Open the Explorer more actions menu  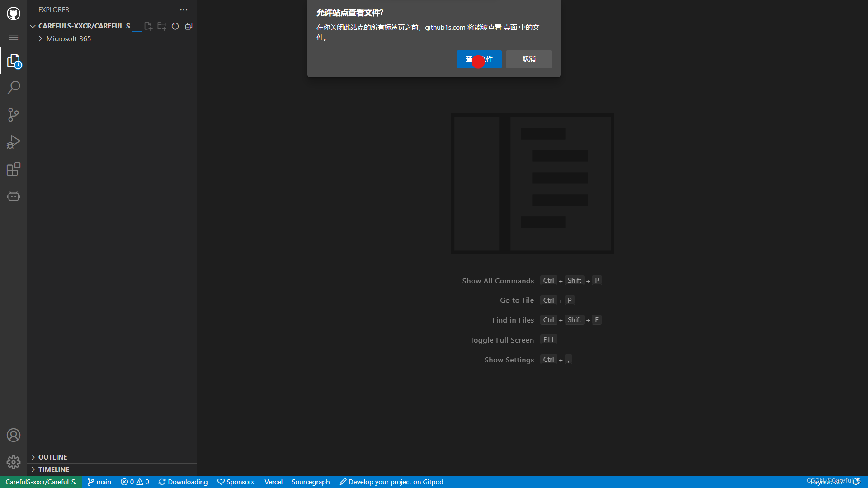click(x=184, y=10)
